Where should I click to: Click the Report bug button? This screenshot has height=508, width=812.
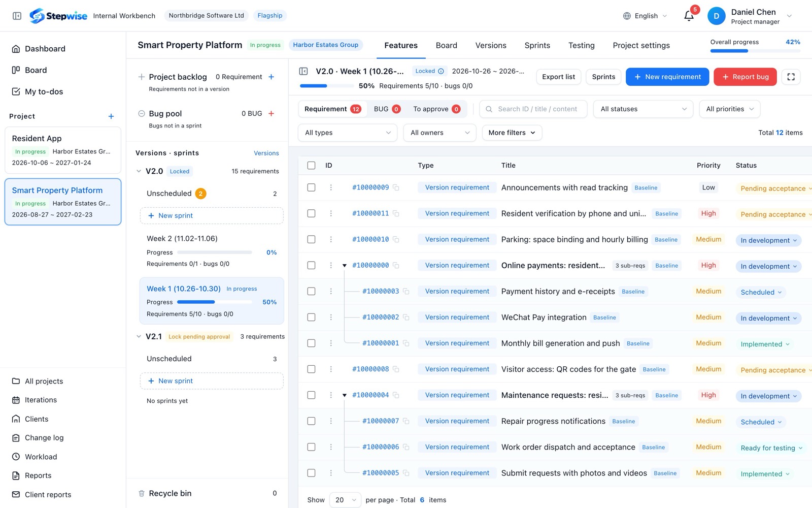tap(745, 77)
